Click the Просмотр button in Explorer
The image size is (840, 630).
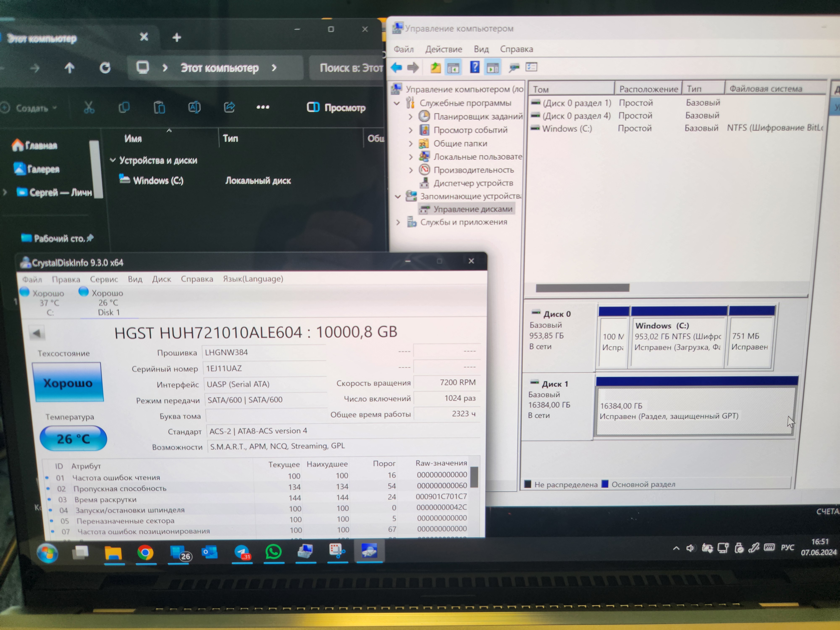[336, 108]
